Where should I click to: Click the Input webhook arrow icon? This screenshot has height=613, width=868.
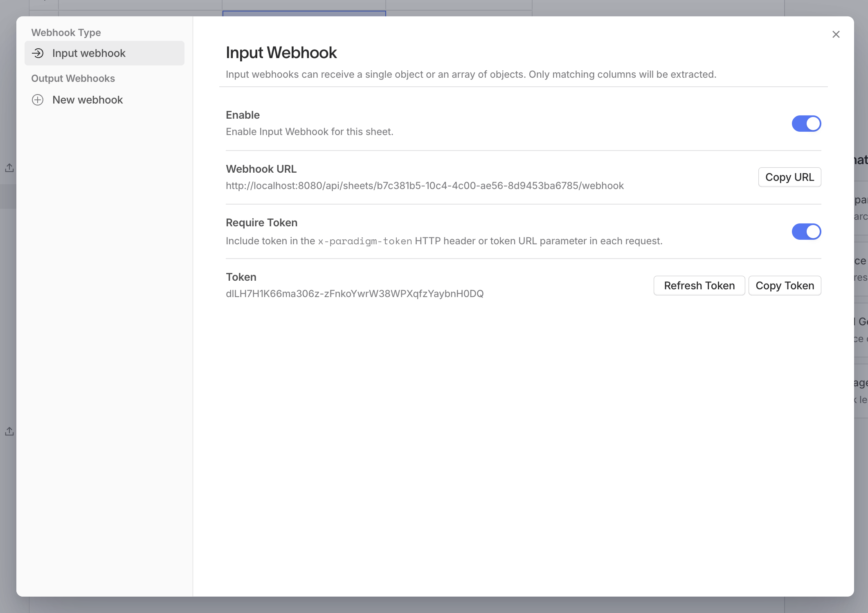38,53
